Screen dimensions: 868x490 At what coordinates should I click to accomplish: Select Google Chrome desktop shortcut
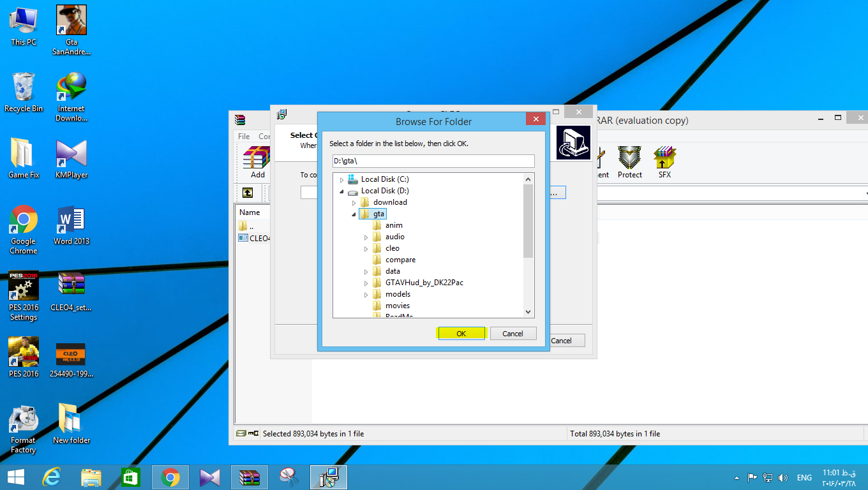[x=24, y=230]
